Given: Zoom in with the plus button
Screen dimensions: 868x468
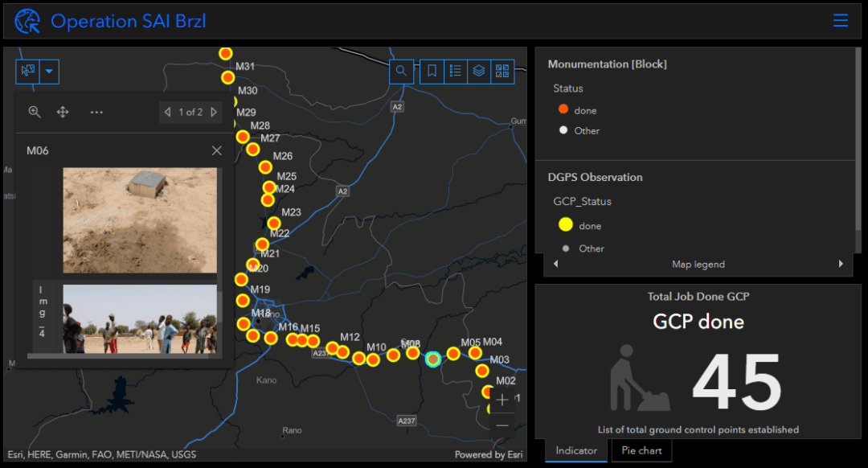Looking at the screenshot, I should tap(502, 400).
